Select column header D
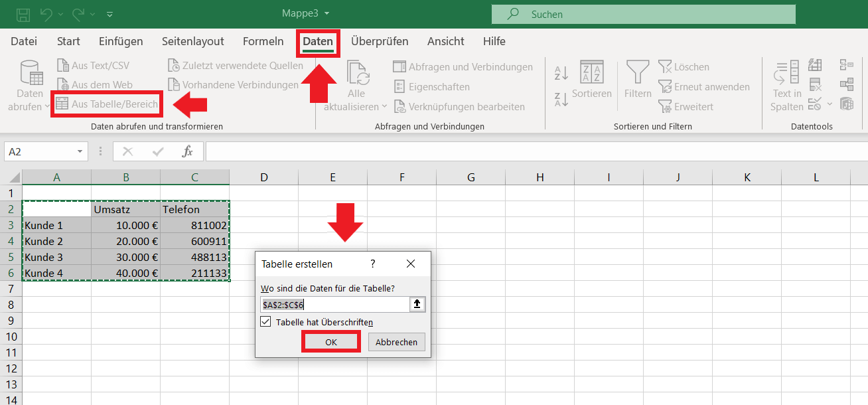Screen dimensions: 868x405 (264, 177)
